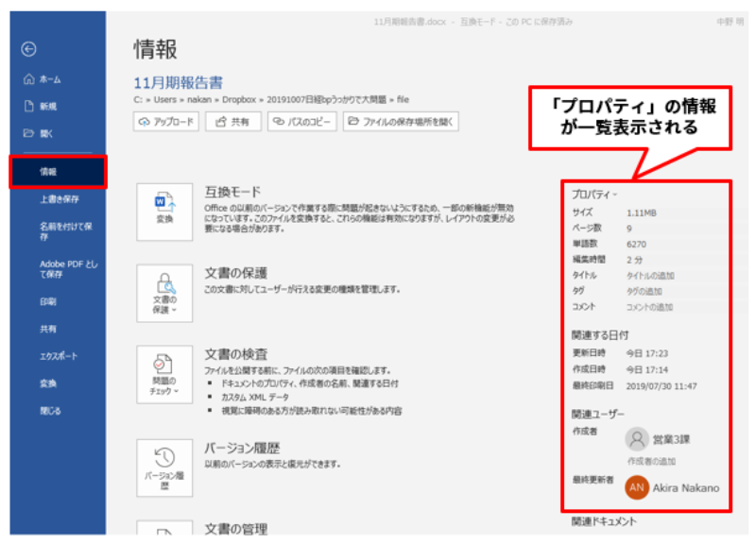
Task: Open the 文書の保護 protect document button
Action: click(x=164, y=292)
